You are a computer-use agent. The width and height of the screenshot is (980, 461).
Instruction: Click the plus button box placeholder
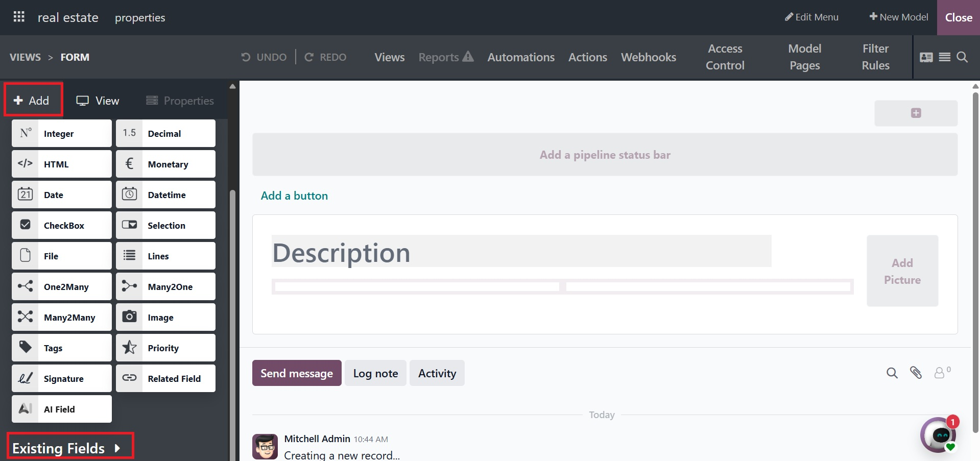pos(916,113)
